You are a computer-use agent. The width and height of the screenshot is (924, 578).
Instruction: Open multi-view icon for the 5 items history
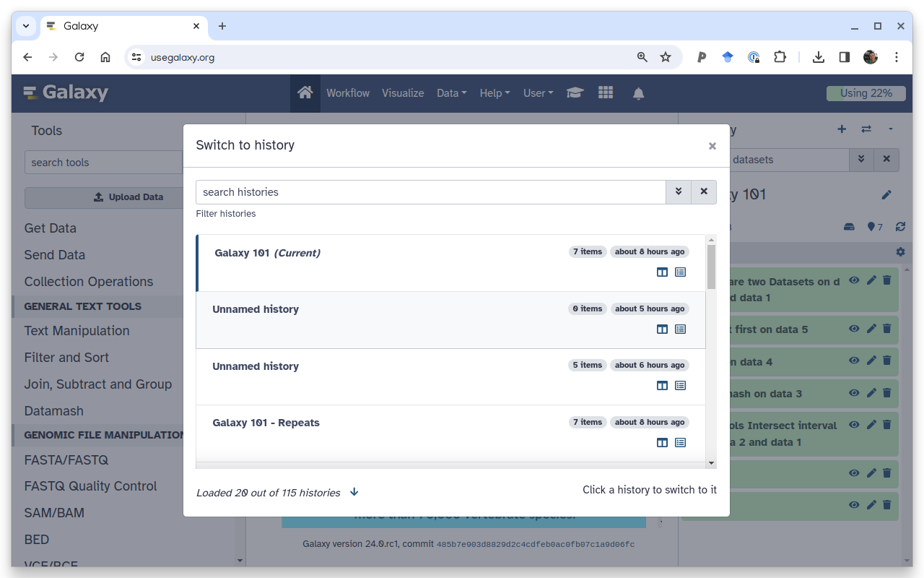pos(662,386)
